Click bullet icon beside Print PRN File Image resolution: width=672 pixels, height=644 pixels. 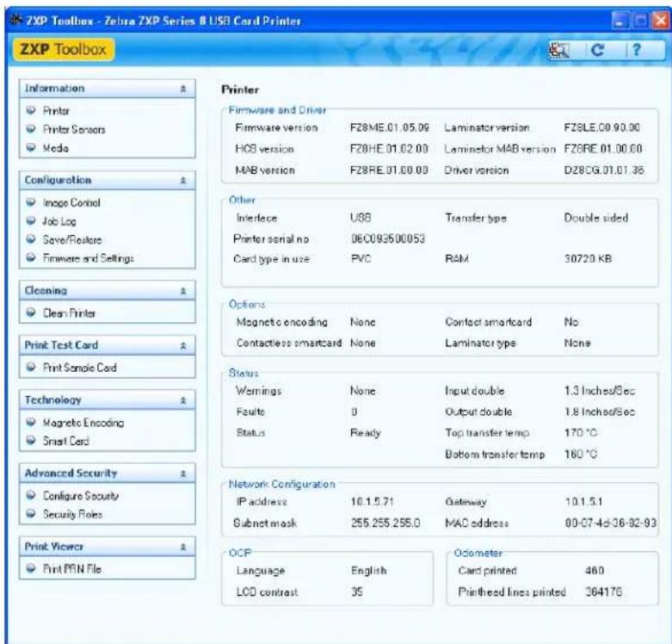pos(31,568)
